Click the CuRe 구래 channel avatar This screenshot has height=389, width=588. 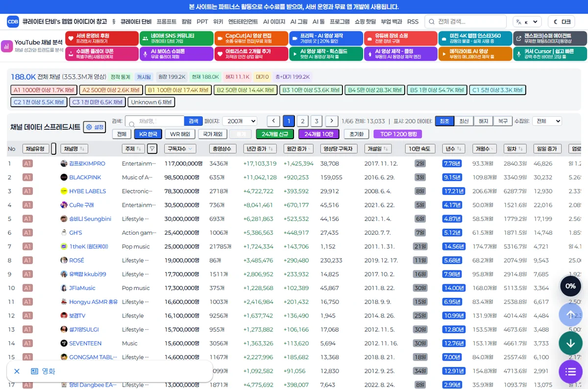[x=64, y=205]
